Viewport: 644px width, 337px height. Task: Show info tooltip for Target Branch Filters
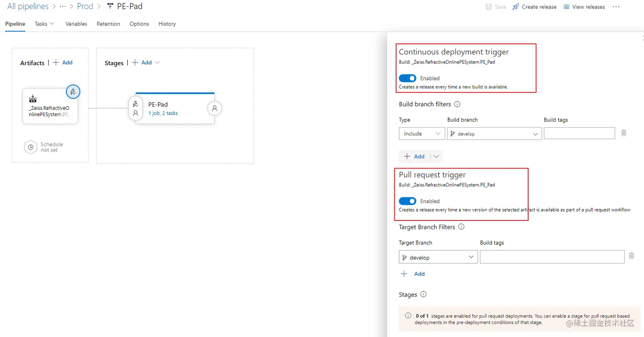pyautogui.click(x=461, y=227)
